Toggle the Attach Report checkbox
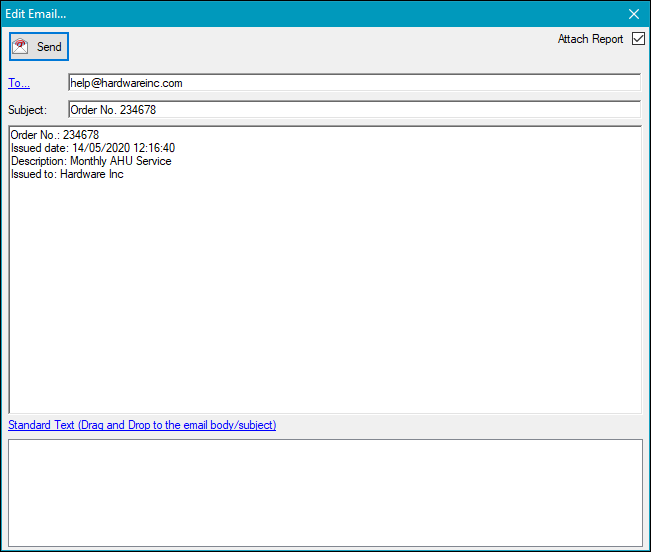This screenshot has width=651, height=552. coord(638,39)
